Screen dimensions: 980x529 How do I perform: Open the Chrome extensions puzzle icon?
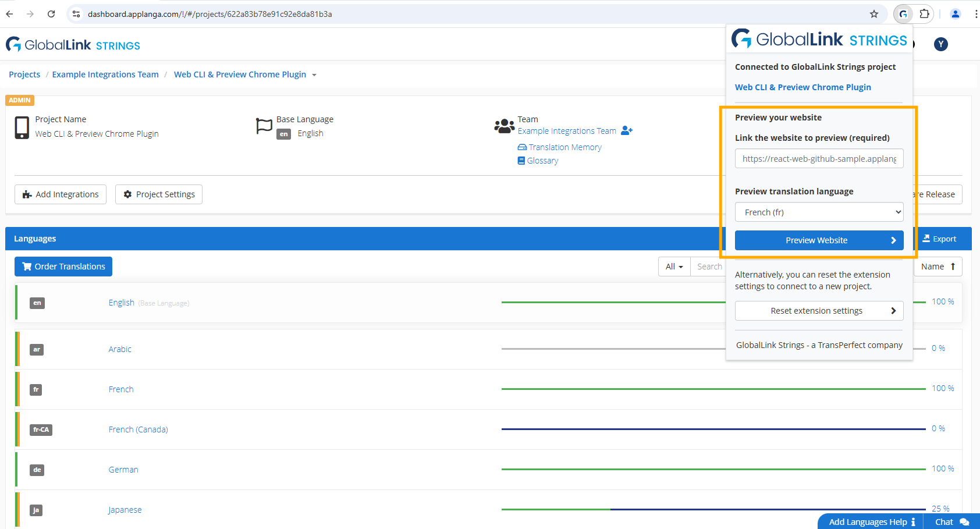[x=924, y=14]
